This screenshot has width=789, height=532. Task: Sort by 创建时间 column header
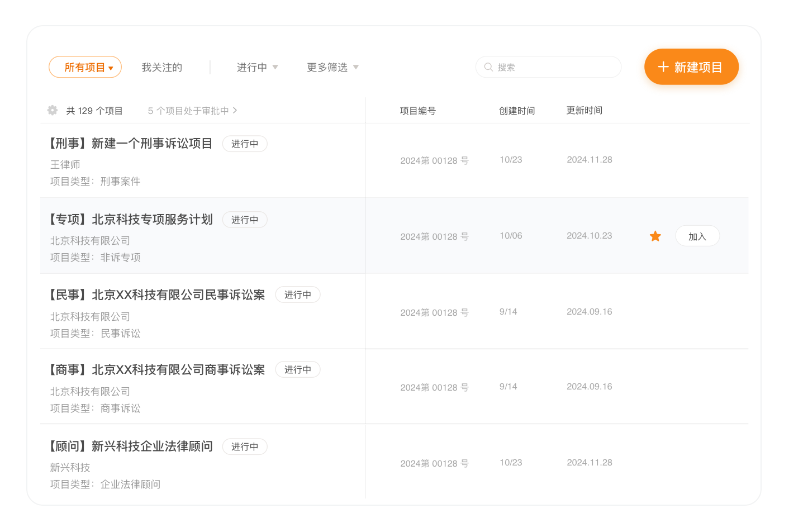[517, 111]
